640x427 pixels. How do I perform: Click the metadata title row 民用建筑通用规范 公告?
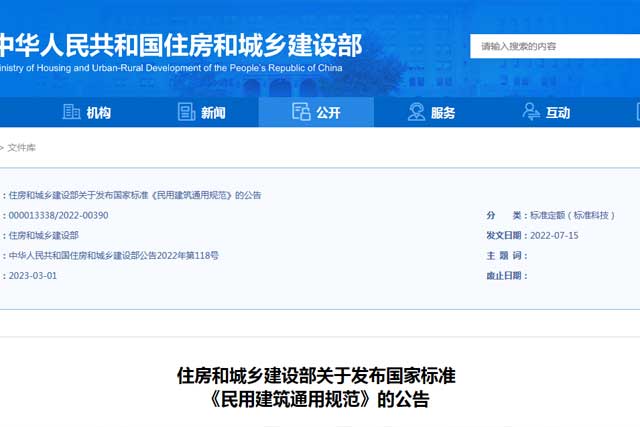point(135,195)
